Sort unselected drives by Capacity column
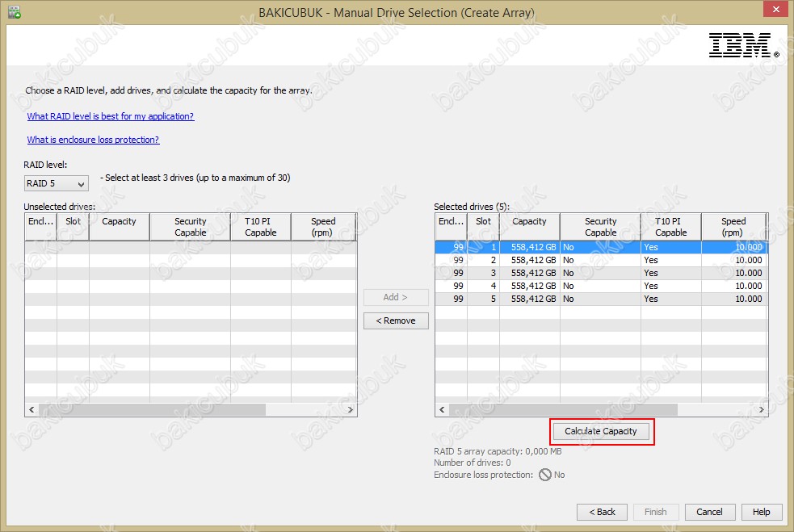 click(119, 227)
